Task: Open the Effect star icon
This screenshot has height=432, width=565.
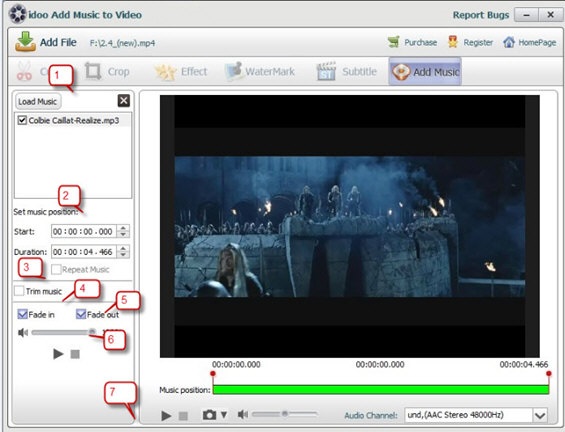Action: click(x=165, y=72)
